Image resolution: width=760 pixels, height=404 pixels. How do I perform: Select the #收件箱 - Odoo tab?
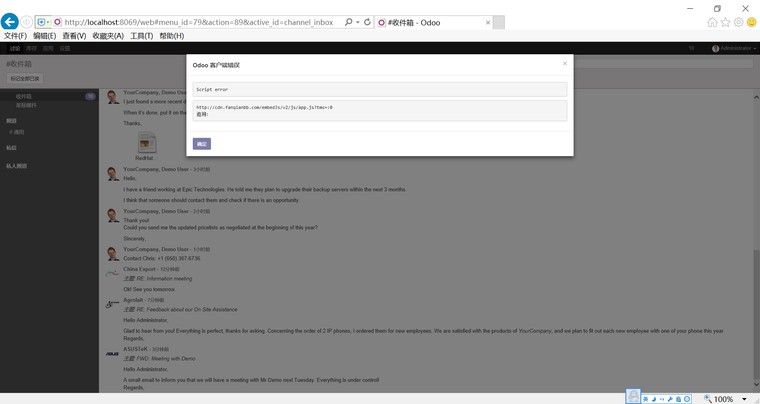[x=434, y=22]
